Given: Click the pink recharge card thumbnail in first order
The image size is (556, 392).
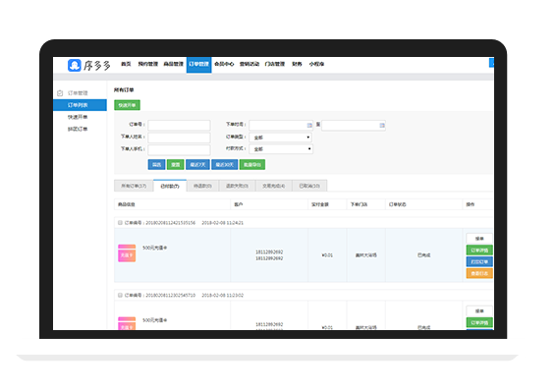Looking at the screenshot, I should 127,252.
